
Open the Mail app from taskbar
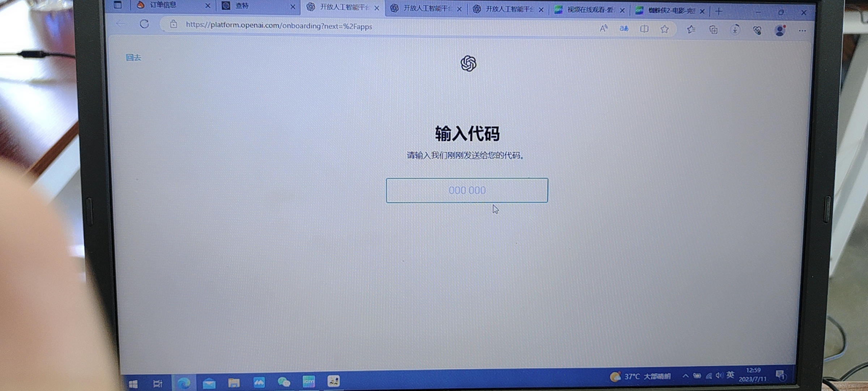click(x=209, y=383)
